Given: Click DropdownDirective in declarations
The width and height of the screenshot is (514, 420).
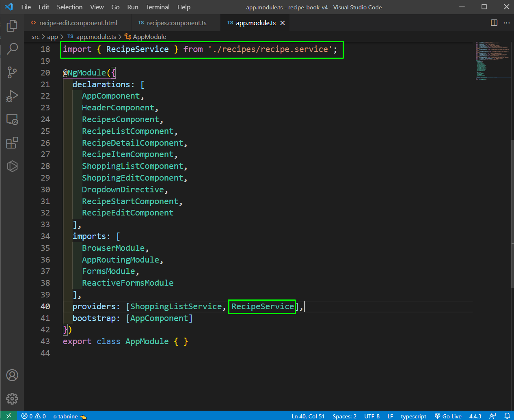Looking at the screenshot, I should click(x=123, y=190).
